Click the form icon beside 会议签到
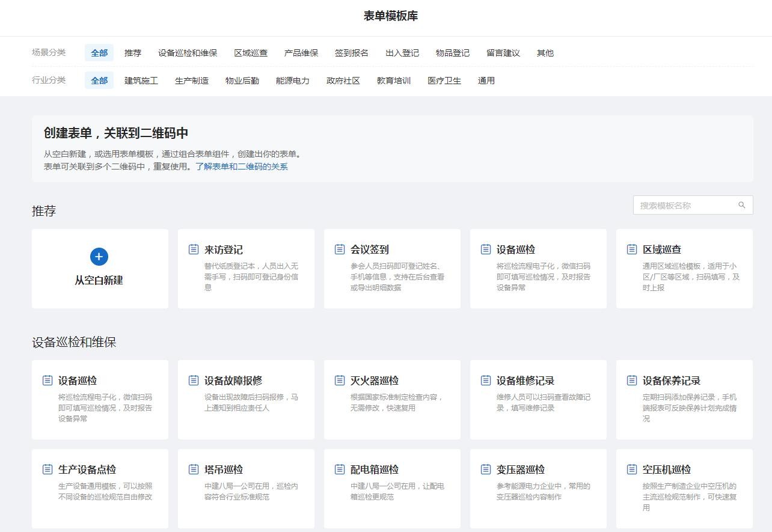Image resolution: width=772 pixels, height=532 pixels. pyautogui.click(x=340, y=249)
